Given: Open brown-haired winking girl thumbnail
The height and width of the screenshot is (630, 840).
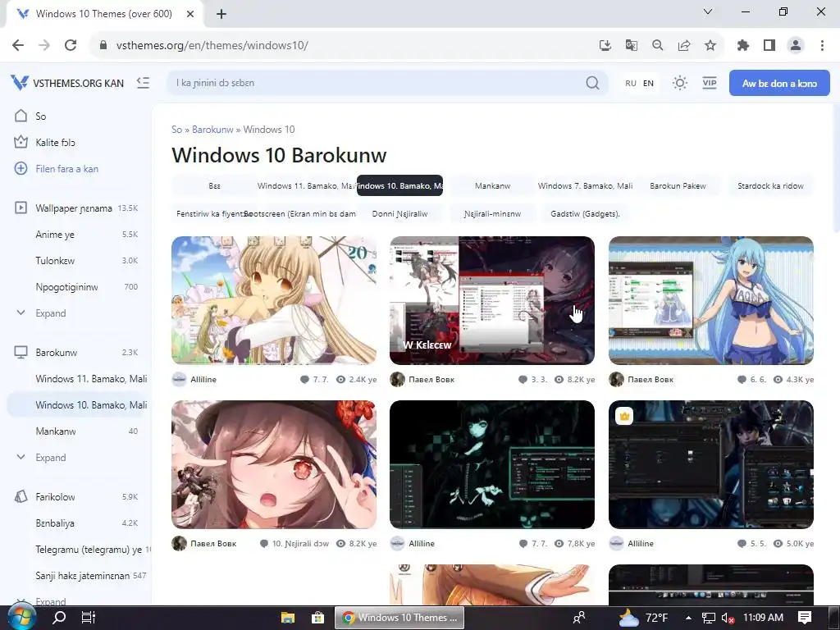Looking at the screenshot, I should [274, 464].
